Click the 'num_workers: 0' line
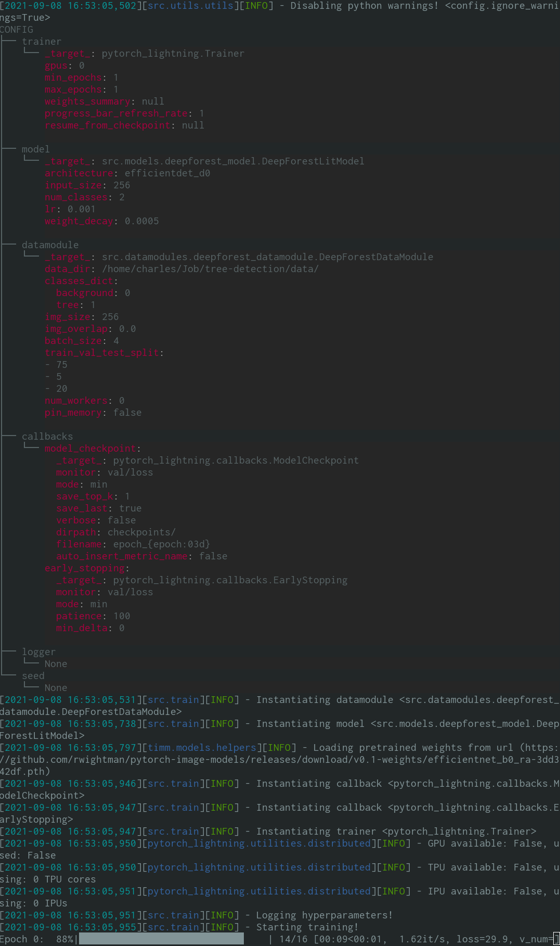Viewport: 560px width, 946px height. click(85, 401)
